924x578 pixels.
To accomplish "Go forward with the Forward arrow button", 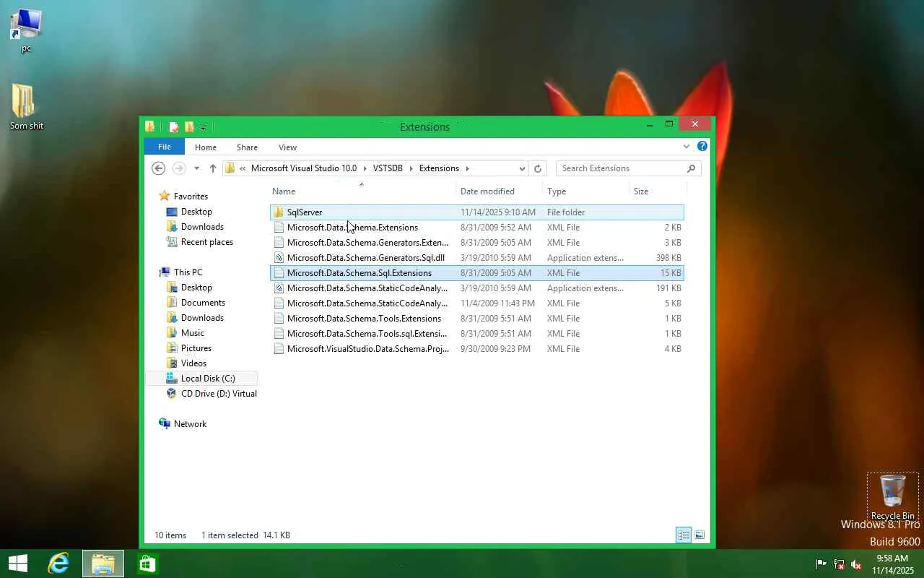I will point(178,168).
